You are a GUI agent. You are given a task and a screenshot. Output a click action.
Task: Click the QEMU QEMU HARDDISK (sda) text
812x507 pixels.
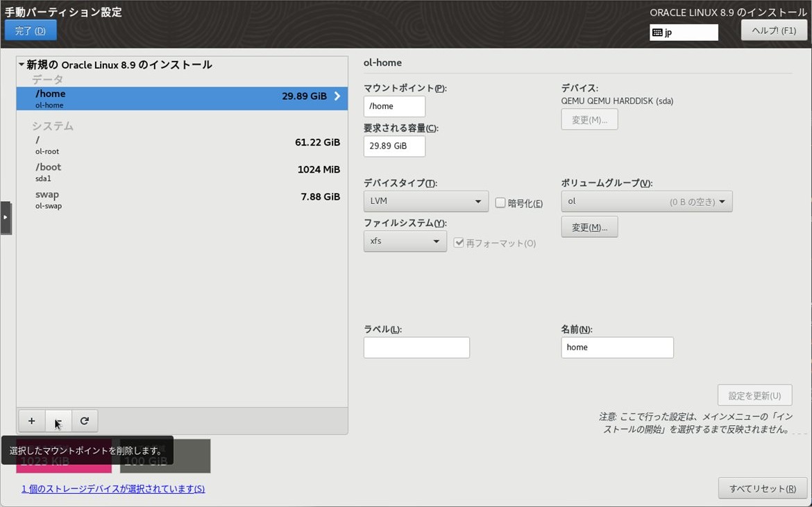tap(617, 101)
